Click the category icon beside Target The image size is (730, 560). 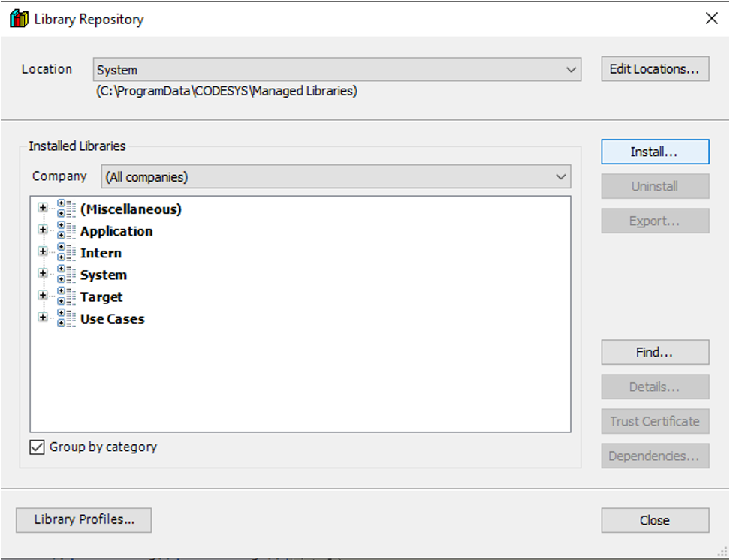(x=66, y=296)
